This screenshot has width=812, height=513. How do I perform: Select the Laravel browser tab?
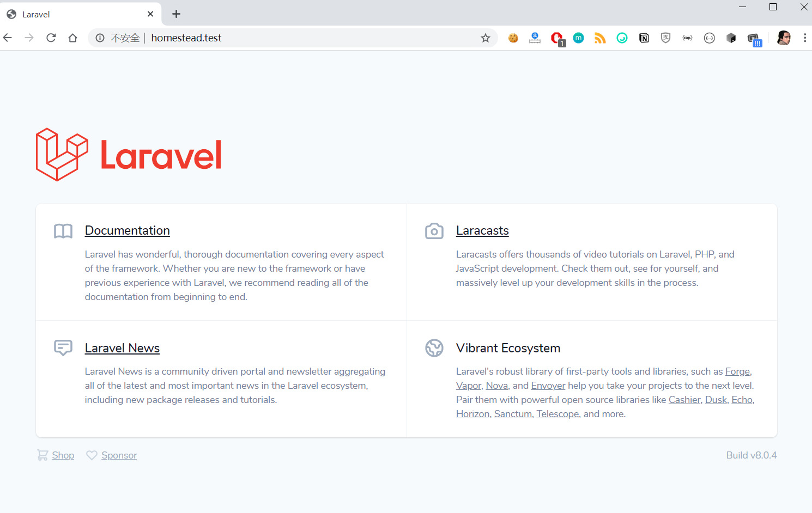pos(81,14)
